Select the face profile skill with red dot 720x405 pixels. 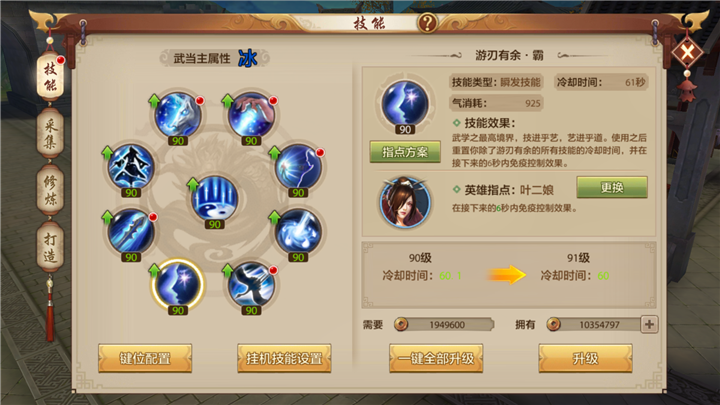[298, 167]
